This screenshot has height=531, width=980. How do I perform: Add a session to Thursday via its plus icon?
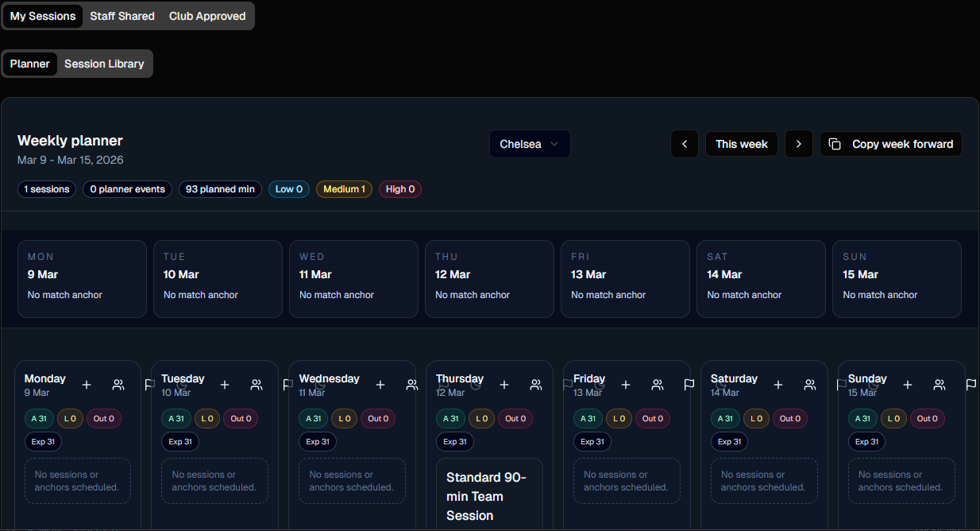[x=504, y=385]
